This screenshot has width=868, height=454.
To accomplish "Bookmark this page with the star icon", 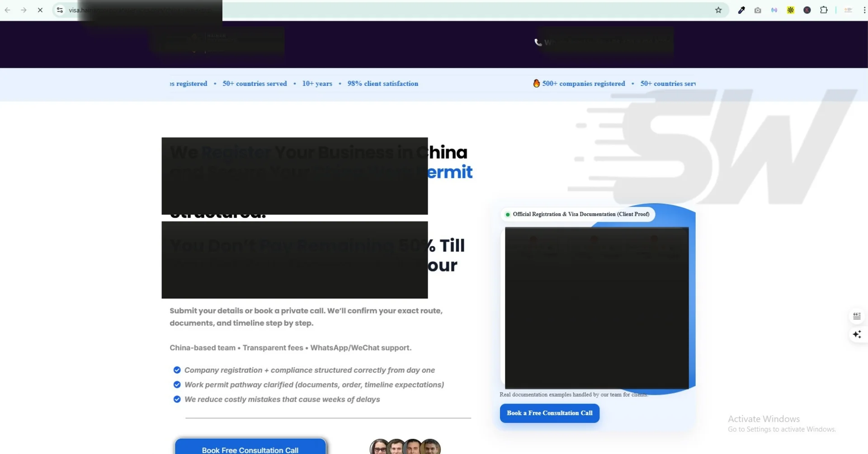I will coord(718,10).
